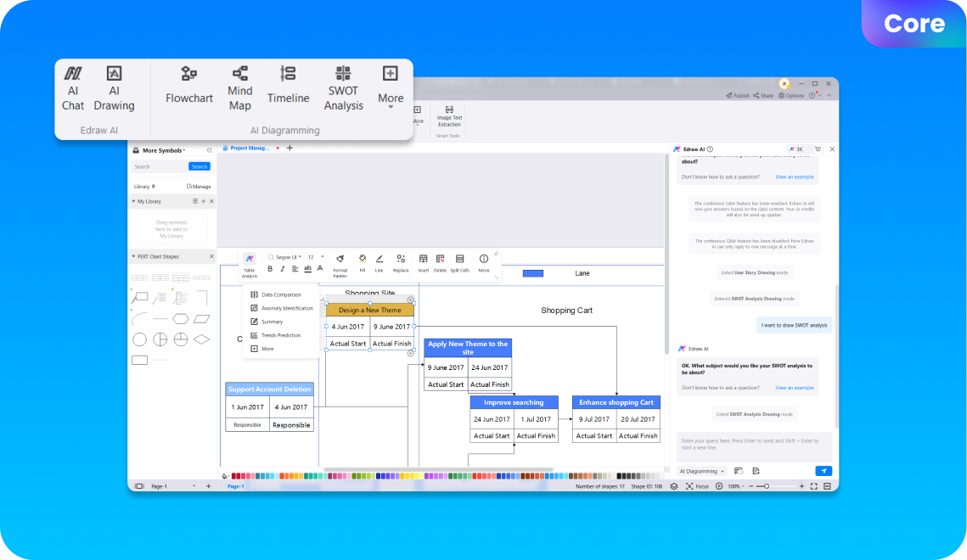Open the Options settings
The height and width of the screenshot is (560, 967).
point(791,96)
